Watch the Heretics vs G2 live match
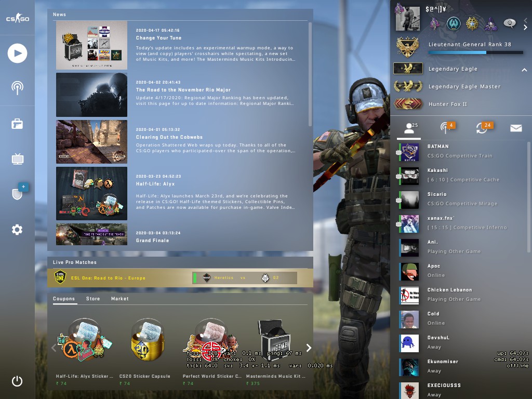The image size is (532, 399). coord(244,277)
